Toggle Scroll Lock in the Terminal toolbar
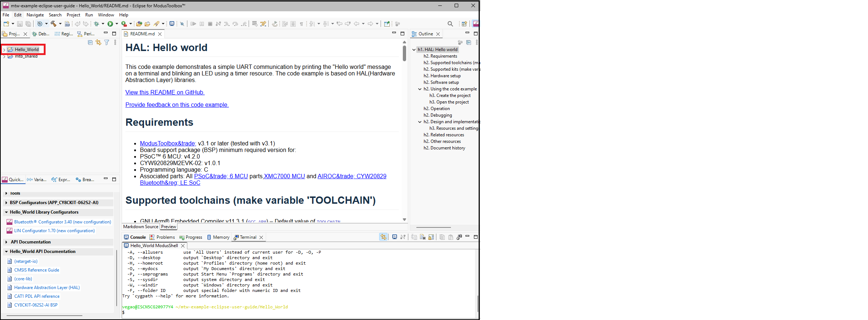The height and width of the screenshot is (320, 868). (431, 237)
